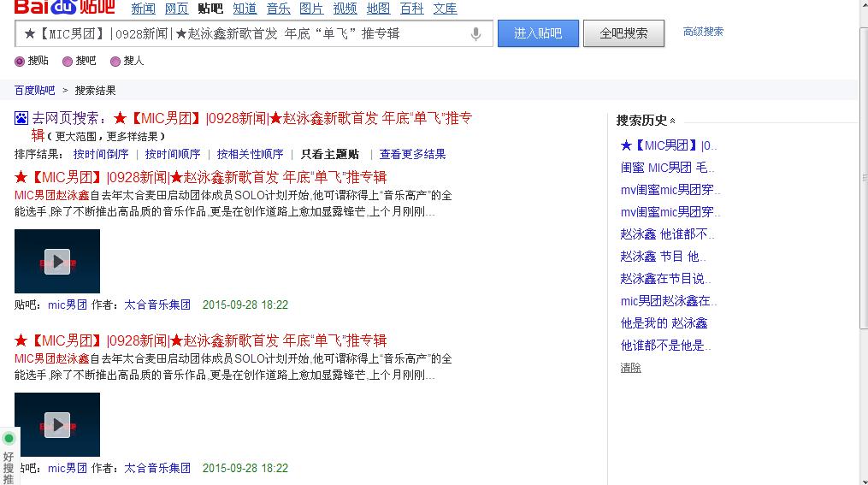
Task: Open the 文库 navigation link
Action: [x=445, y=9]
